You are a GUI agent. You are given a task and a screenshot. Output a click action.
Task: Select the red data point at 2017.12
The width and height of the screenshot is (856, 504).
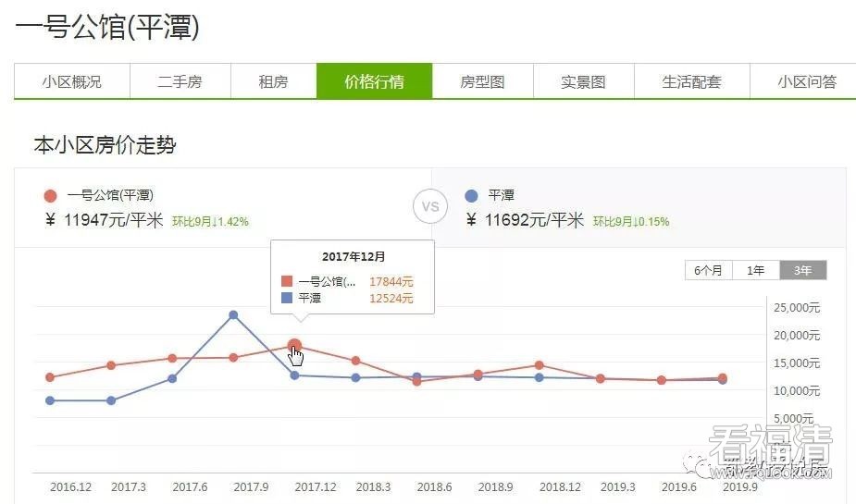pos(294,346)
